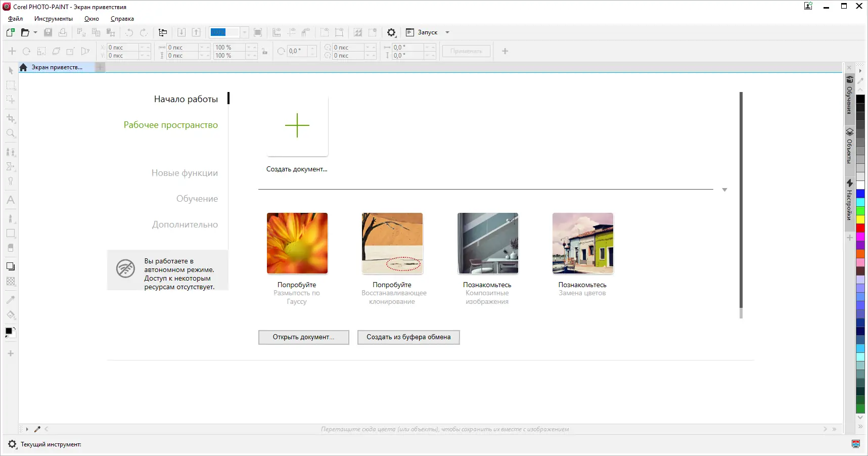Open the Дополнительно section
This screenshot has width=868, height=456.
(185, 224)
